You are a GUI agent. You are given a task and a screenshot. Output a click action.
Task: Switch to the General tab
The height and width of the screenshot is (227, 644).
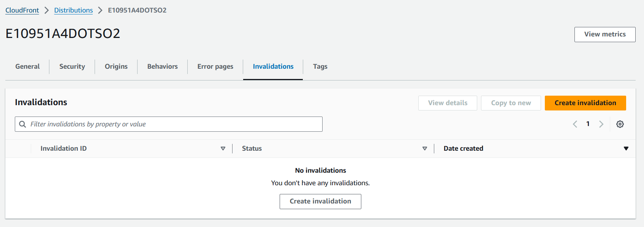pyautogui.click(x=27, y=66)
